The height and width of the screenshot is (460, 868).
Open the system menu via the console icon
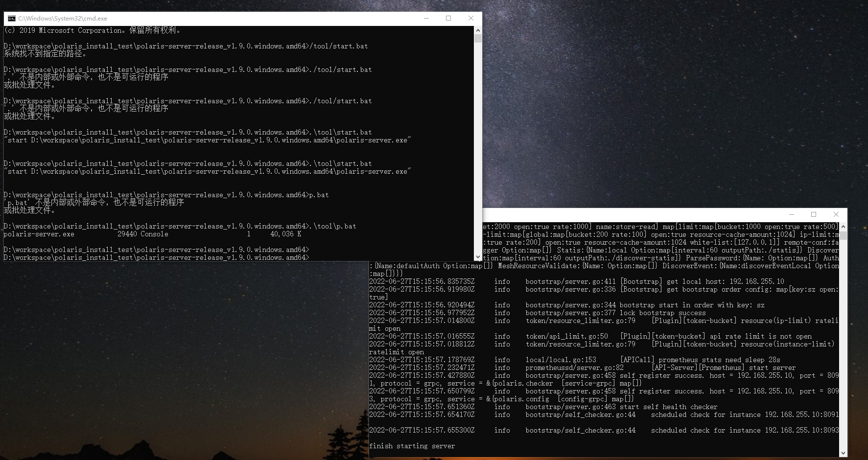[x=11, y=18]
